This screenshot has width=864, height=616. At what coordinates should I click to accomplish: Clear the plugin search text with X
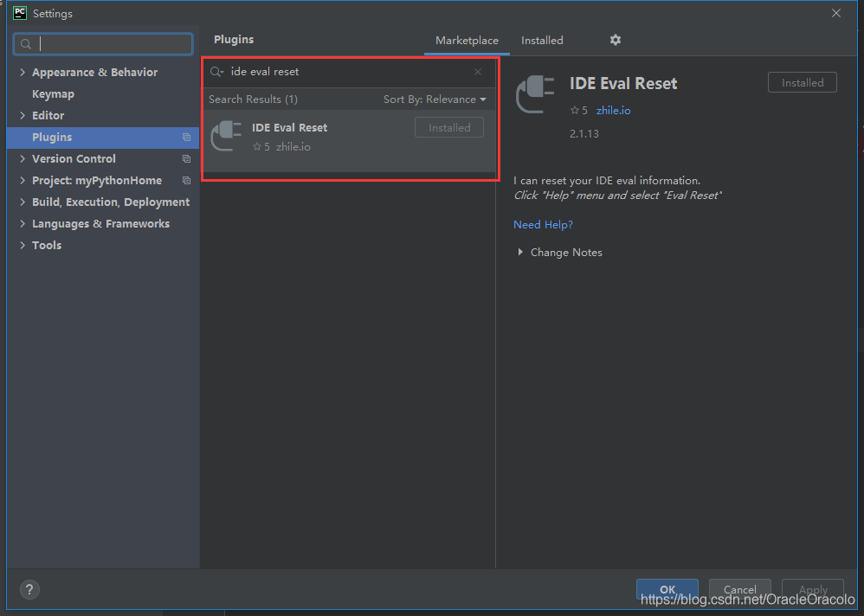coord(478,72)
